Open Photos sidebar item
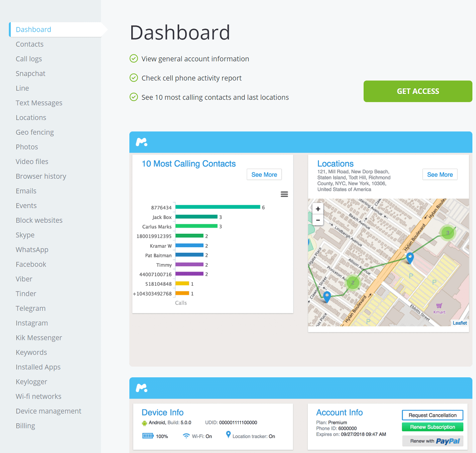 click(27, 147)
